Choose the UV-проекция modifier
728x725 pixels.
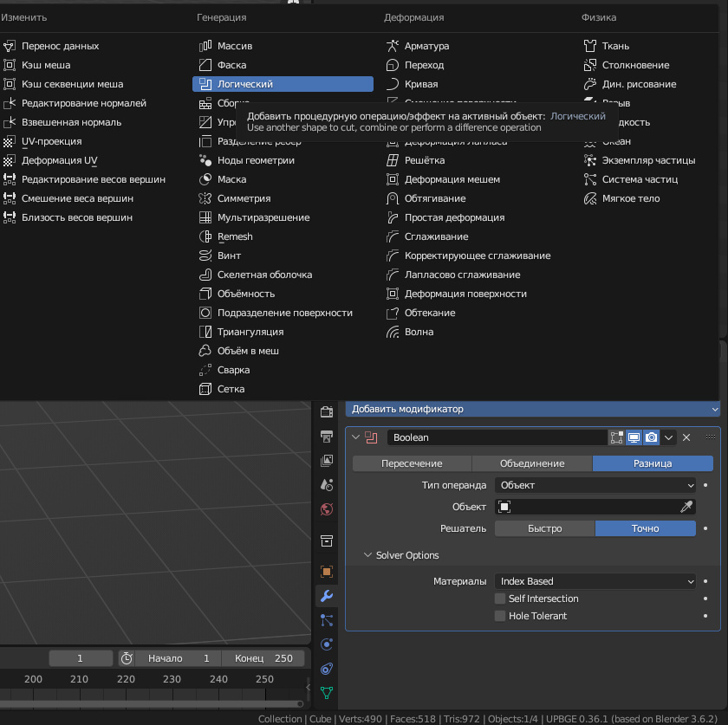pyautogui.click(x=93, y=141)
